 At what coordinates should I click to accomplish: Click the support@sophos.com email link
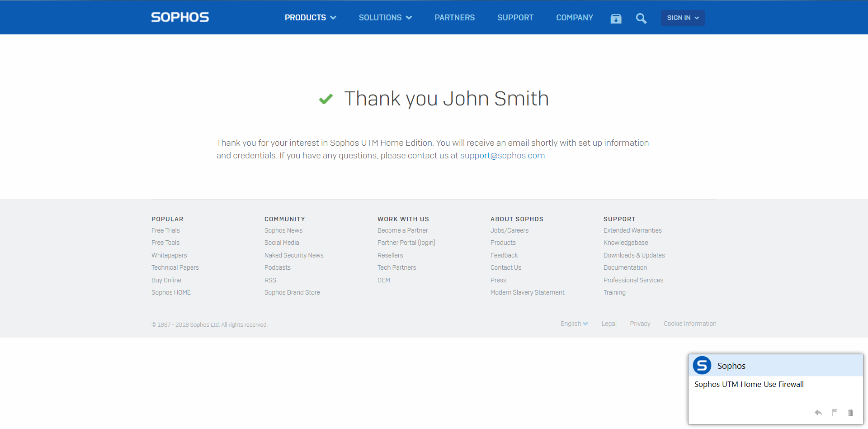tap(502, 156)
